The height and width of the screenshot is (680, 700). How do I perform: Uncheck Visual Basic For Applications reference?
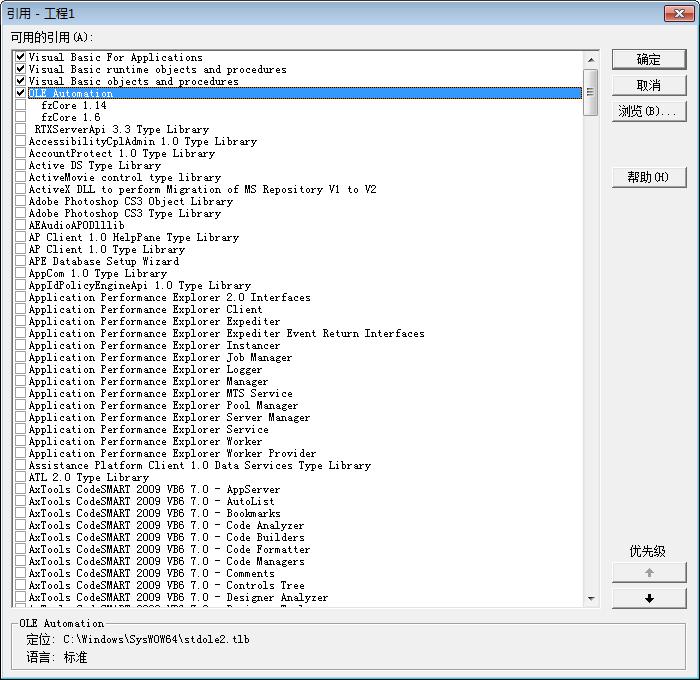pos(21,58)
